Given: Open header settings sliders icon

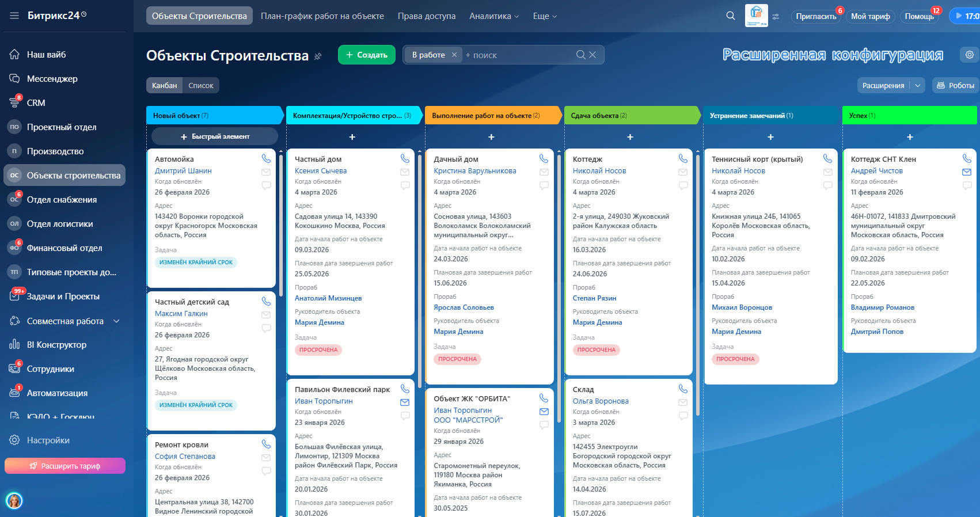Looking at the screenshot, I should click(776, 16).
